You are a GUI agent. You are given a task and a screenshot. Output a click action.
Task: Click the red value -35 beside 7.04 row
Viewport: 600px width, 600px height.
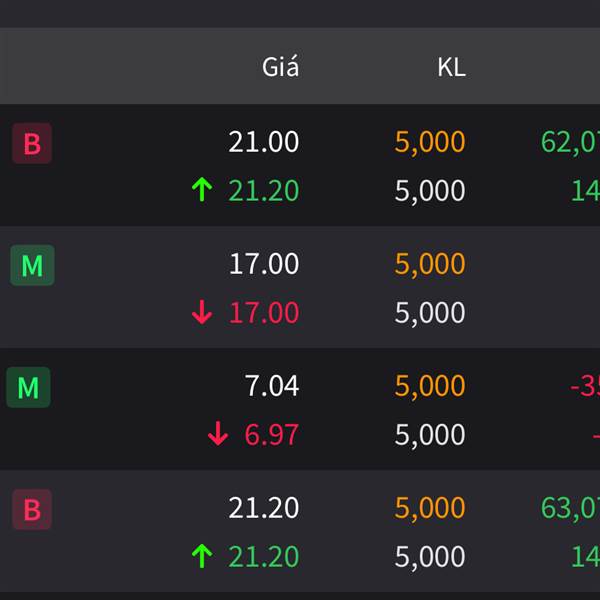[x=585, y=386]
